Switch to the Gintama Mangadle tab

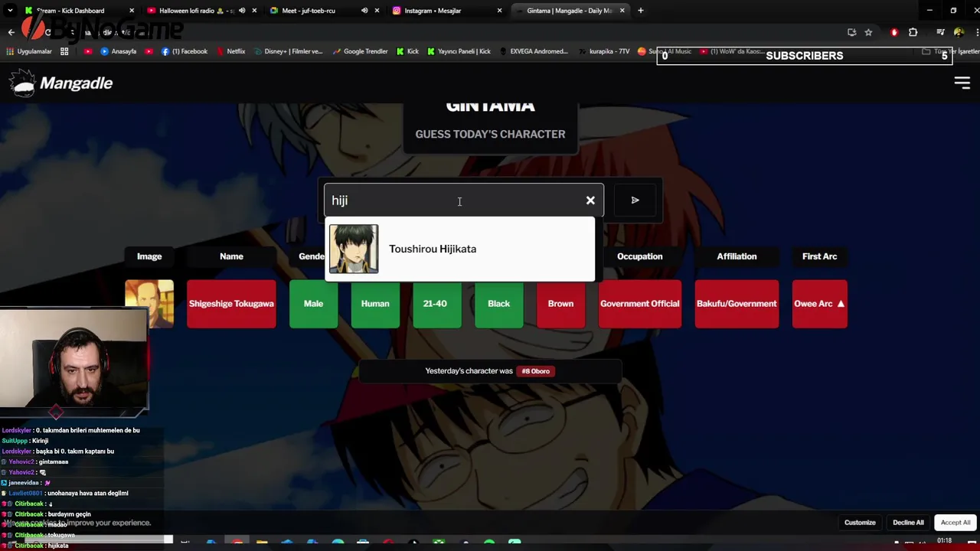569,11
